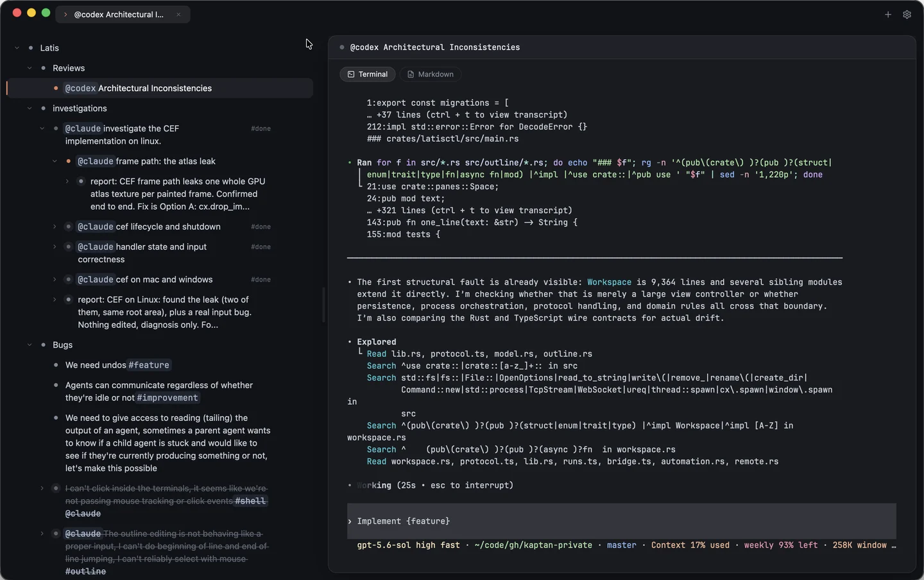Select the @codex Architectural tab in title bar
Screen dimensions: 924x580
tap(123, 14)
